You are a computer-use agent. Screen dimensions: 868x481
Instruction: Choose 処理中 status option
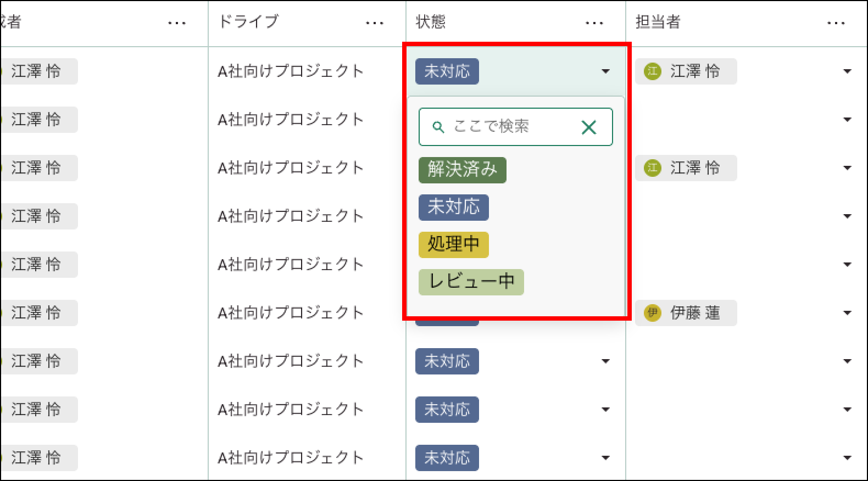click(x=453, y=244)
